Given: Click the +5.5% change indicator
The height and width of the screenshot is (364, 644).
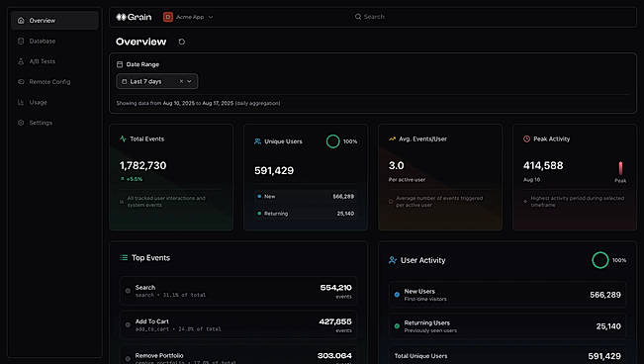Looking at the screenshot, I should (132, 179).
